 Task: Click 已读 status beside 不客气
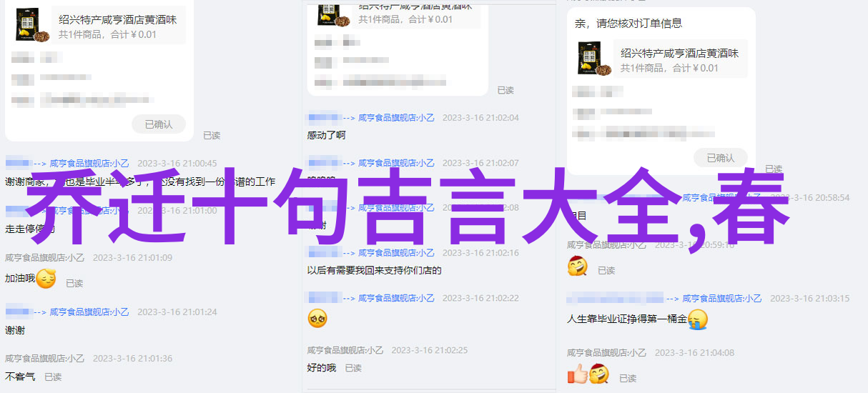53,377
